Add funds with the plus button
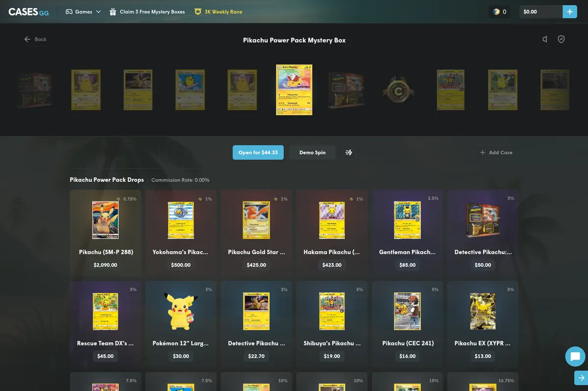 click(570, 12)
